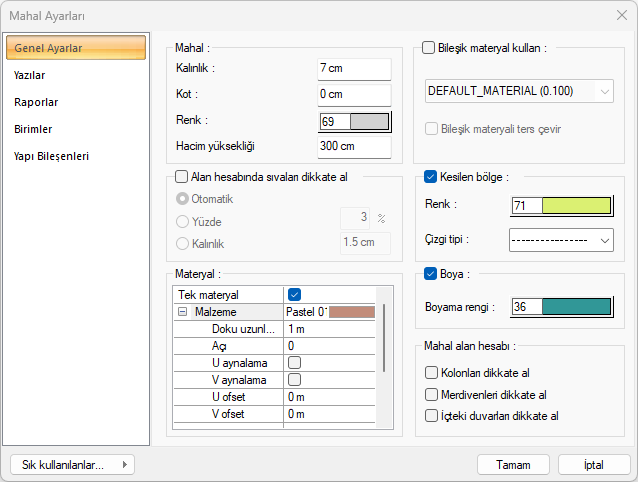The image size is (638, 482).
Task: Click the Pastel material swatch in Malzeme row
Action: (351, 312)
